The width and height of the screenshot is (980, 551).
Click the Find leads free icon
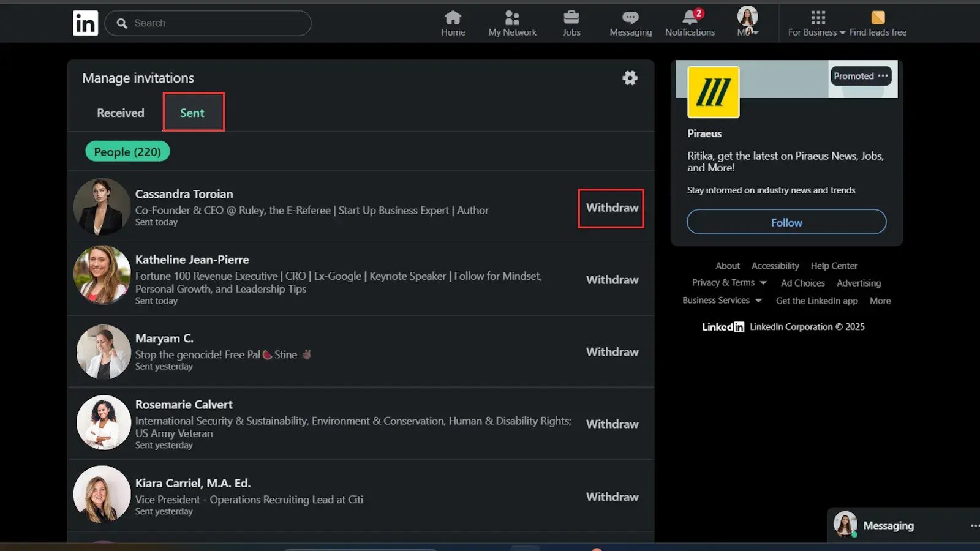click(x=878, y=18)
